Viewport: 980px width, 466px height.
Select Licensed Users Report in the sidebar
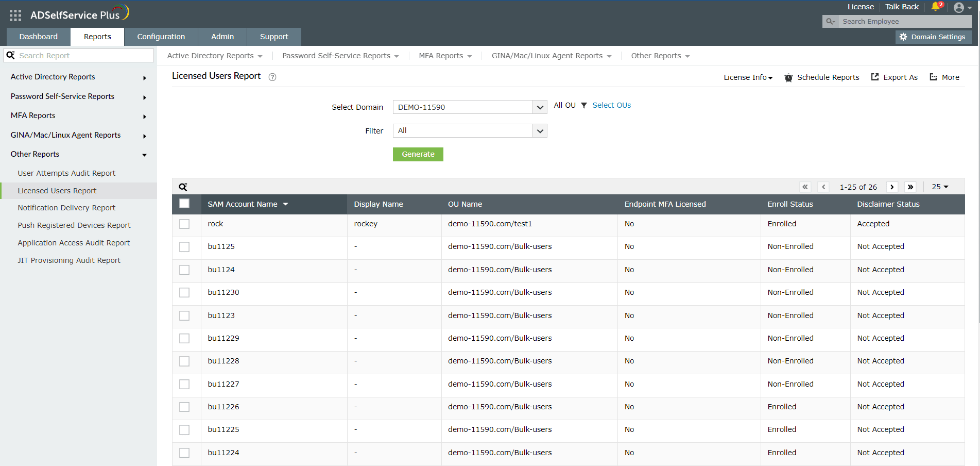79,191
